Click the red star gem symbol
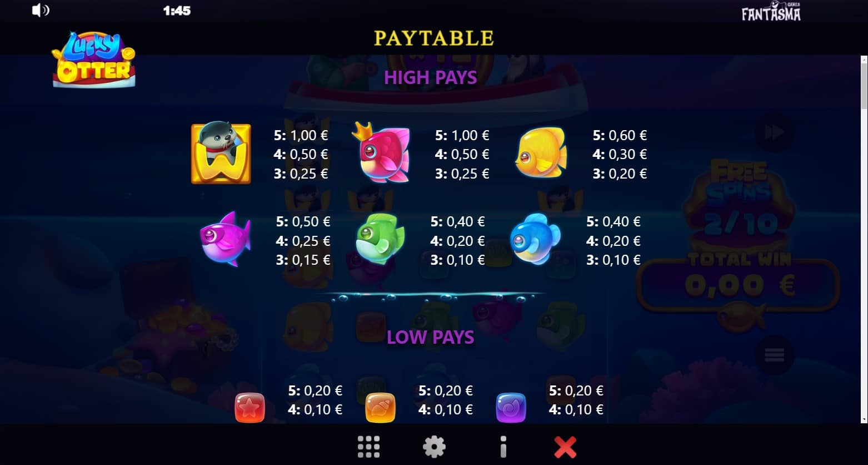Screen dimensions: 868x465 pyautogui.click(x=250, y=408)
